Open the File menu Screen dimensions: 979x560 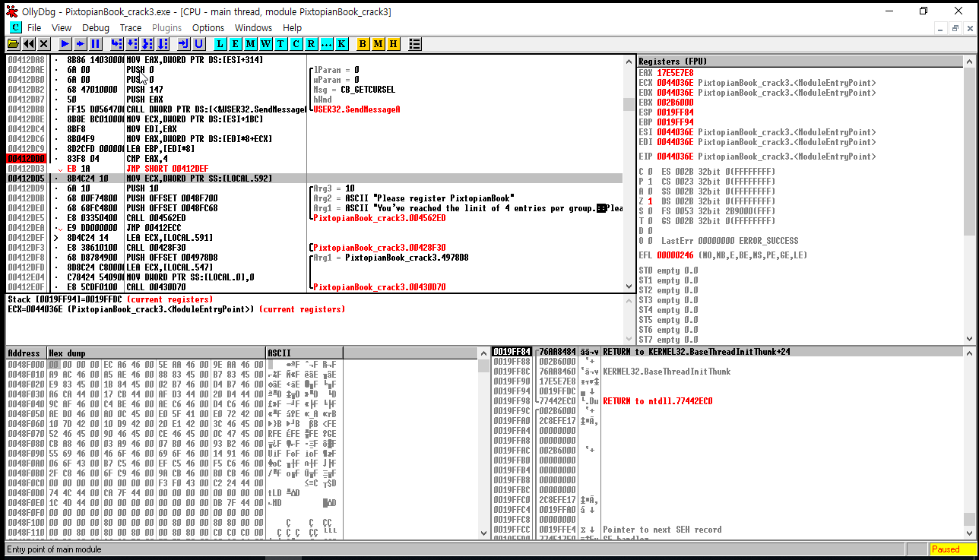pos(34,27)
